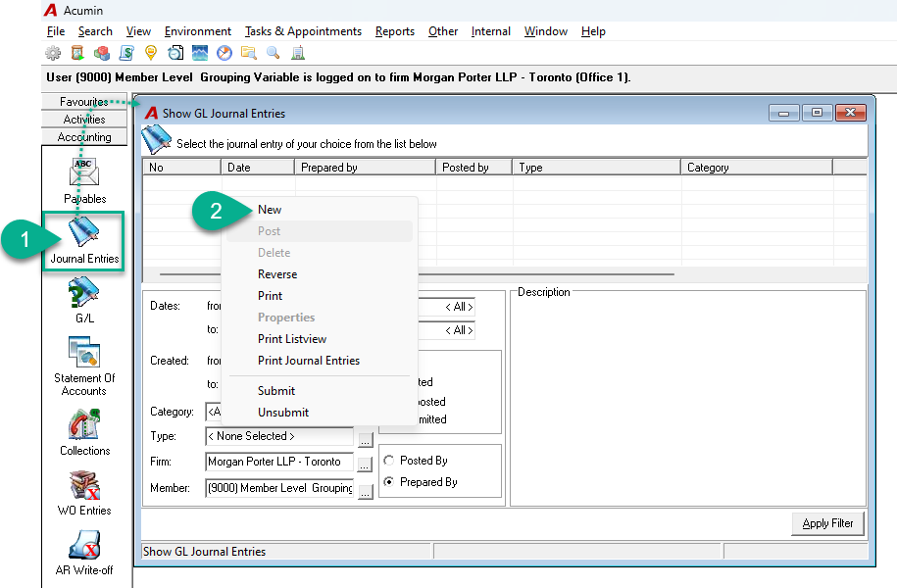Open Statement Of Accounts in the sidebar

[84, 367]
